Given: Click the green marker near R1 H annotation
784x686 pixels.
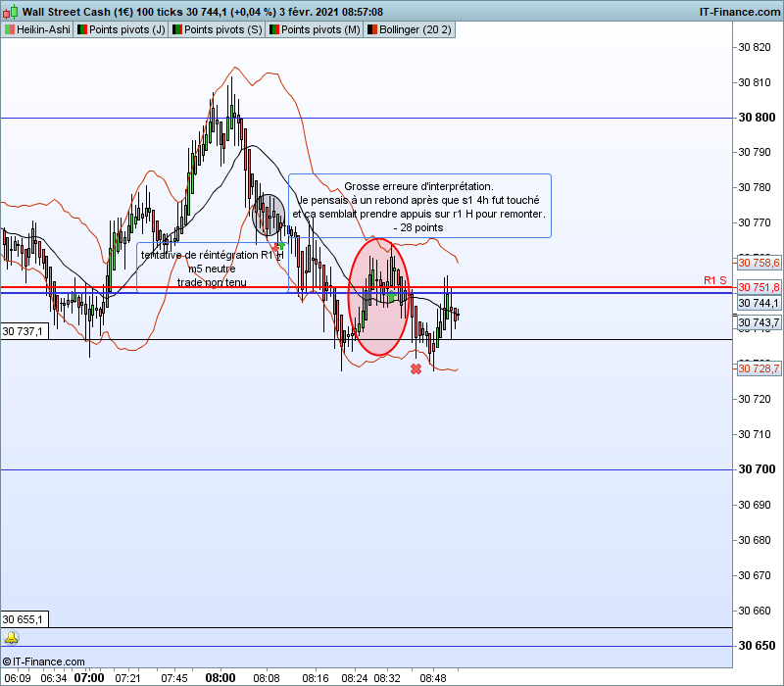Looking at the screenshot, I should pyautogui.click(x=281, y=245).
